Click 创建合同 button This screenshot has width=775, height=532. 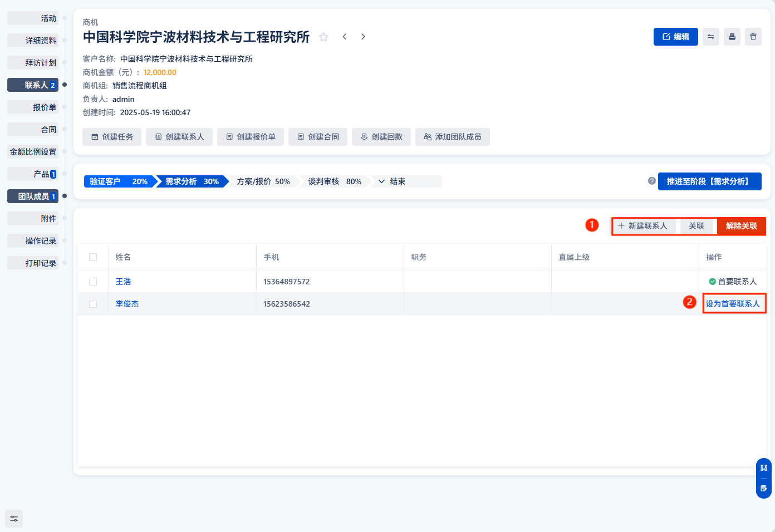click(318, 137)
